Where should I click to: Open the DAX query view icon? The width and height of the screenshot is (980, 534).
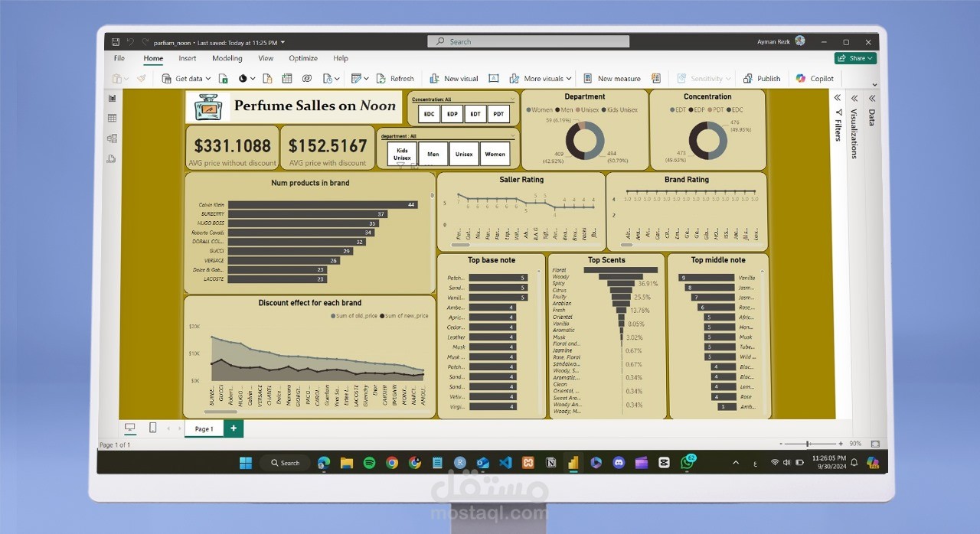(113, 159)
